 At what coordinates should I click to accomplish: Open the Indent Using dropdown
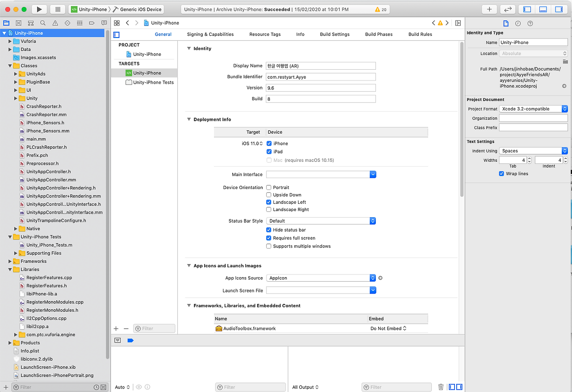534,151
